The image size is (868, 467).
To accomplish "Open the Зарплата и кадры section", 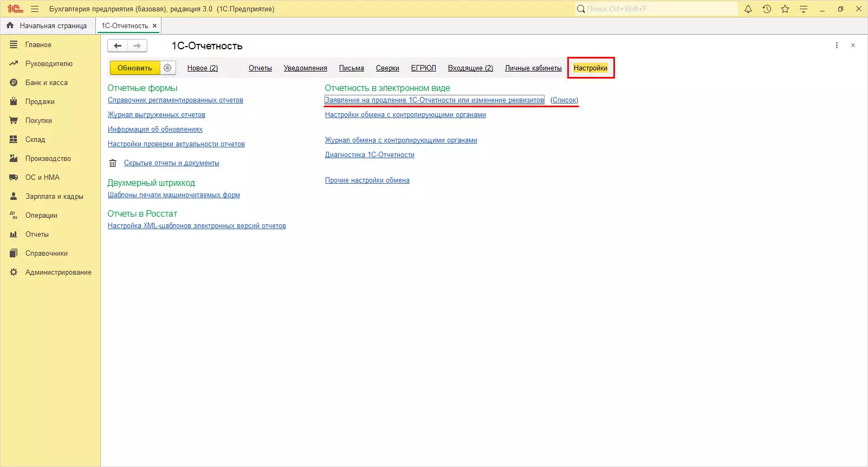I will (x=50, y=197).
